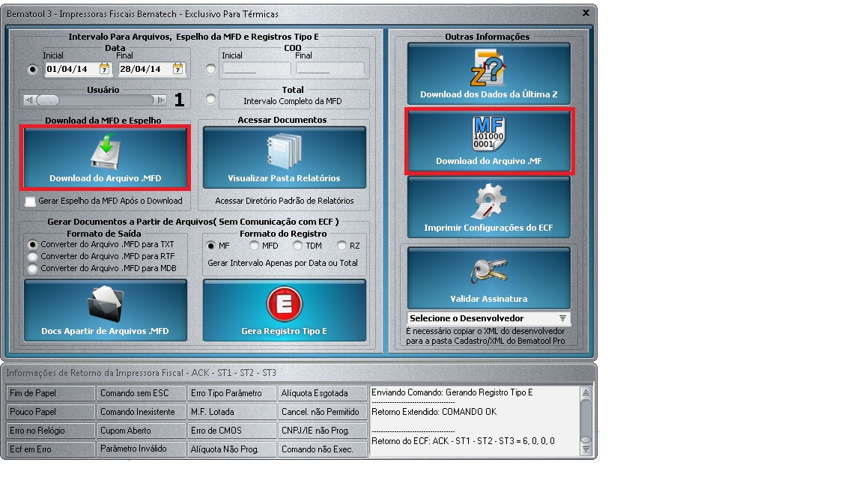Click the Cupom Aberto status indicator
The width and height of the screenshot is (841, 504).
[x=141, y=431]
